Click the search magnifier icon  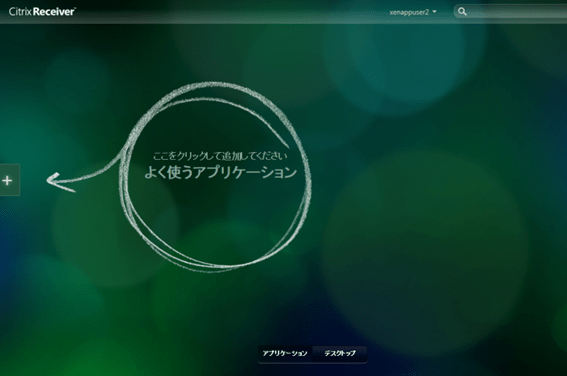pyautogui.click(x=462, y=12)
